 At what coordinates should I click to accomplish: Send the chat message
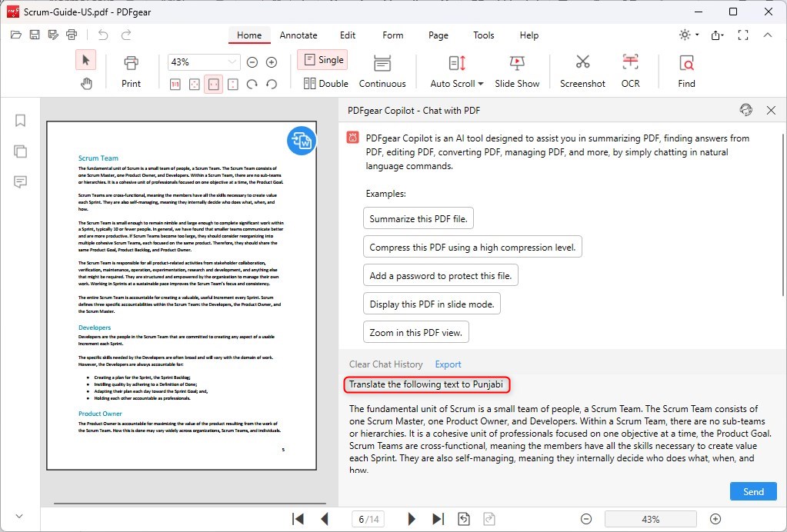[753, 491]
